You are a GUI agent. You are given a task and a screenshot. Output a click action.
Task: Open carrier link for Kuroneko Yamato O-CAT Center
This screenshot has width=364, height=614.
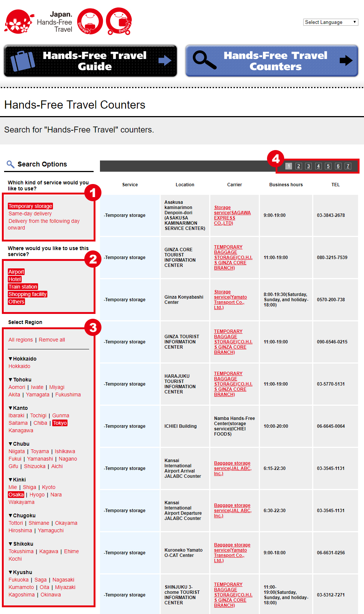(x=232, y=553)
